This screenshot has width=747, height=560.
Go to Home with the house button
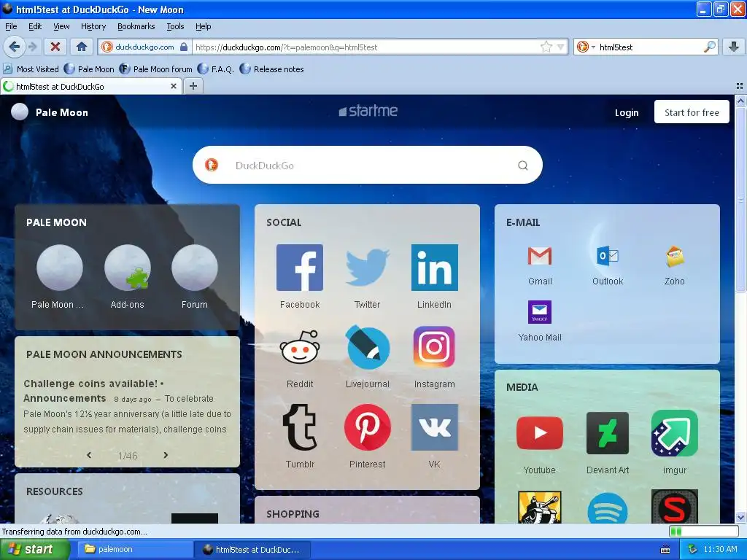[x=82, y=47]
